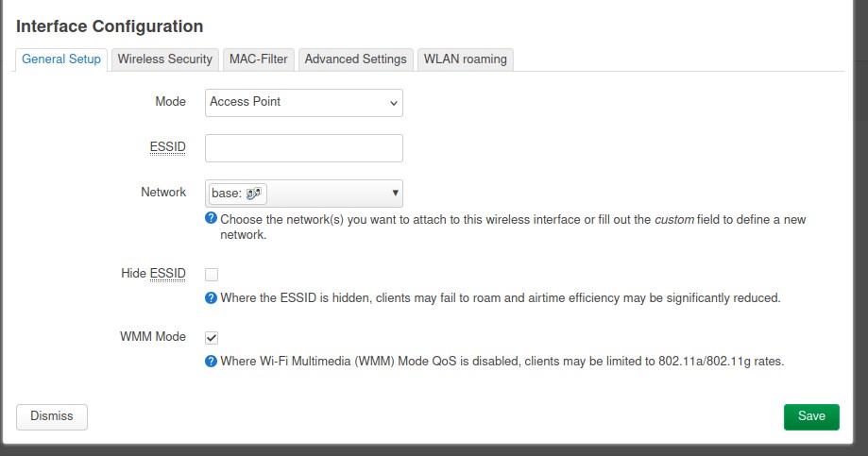Enable the Hide ESSID checkbox
This screenshot has width=868, height=456.
point(212,275)
